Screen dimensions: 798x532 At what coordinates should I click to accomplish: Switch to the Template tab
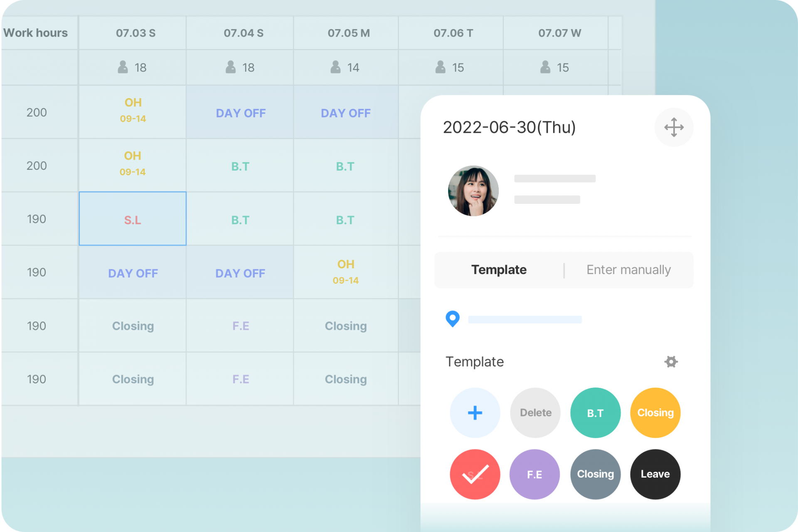(x=499, y=270)
